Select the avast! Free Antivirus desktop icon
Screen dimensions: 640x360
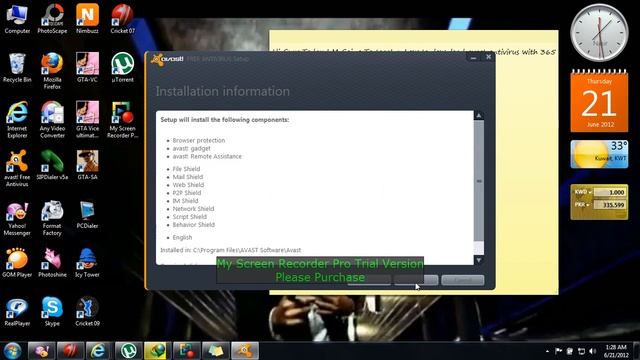coord(17,169)
